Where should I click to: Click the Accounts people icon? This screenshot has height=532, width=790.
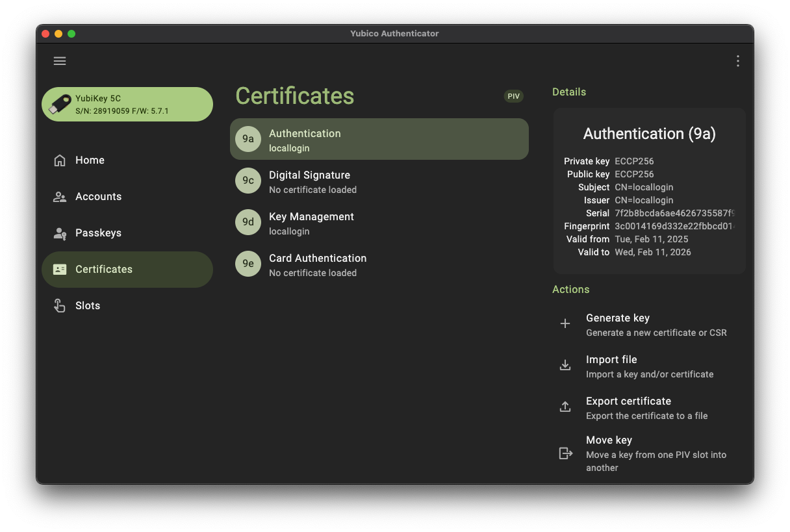click(x=60, y=197)
